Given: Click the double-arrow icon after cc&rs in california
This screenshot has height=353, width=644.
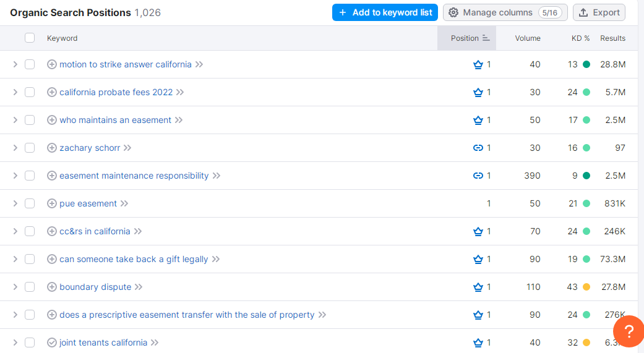Looking at the screenshot, I should click(x=138, y=231).
